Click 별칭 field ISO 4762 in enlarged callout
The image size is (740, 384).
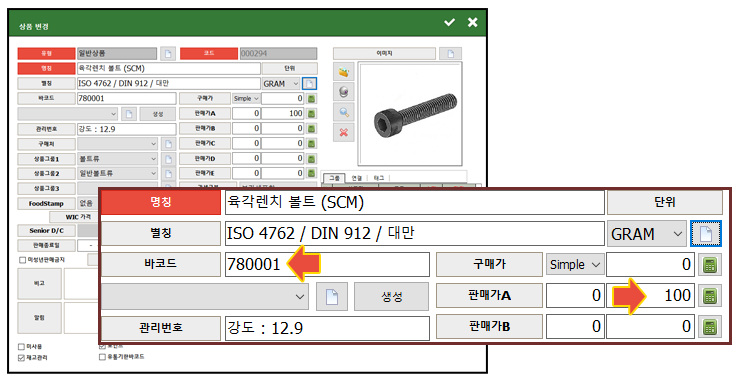click(x=414, y=234)
